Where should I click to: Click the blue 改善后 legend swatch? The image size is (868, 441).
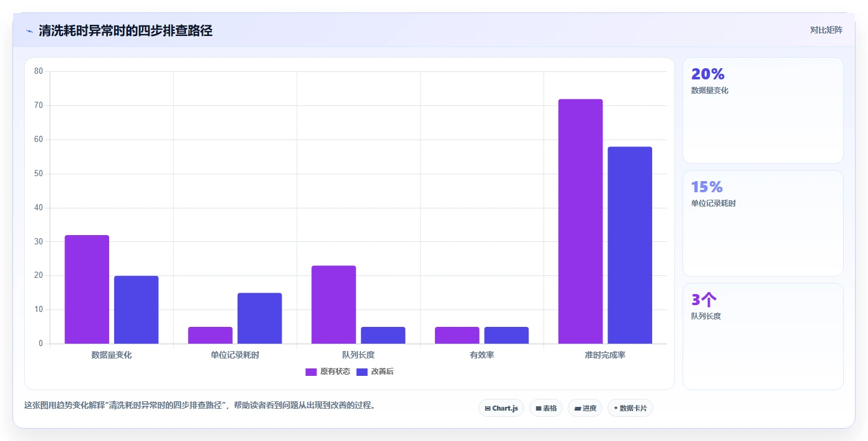click(362, 372)
